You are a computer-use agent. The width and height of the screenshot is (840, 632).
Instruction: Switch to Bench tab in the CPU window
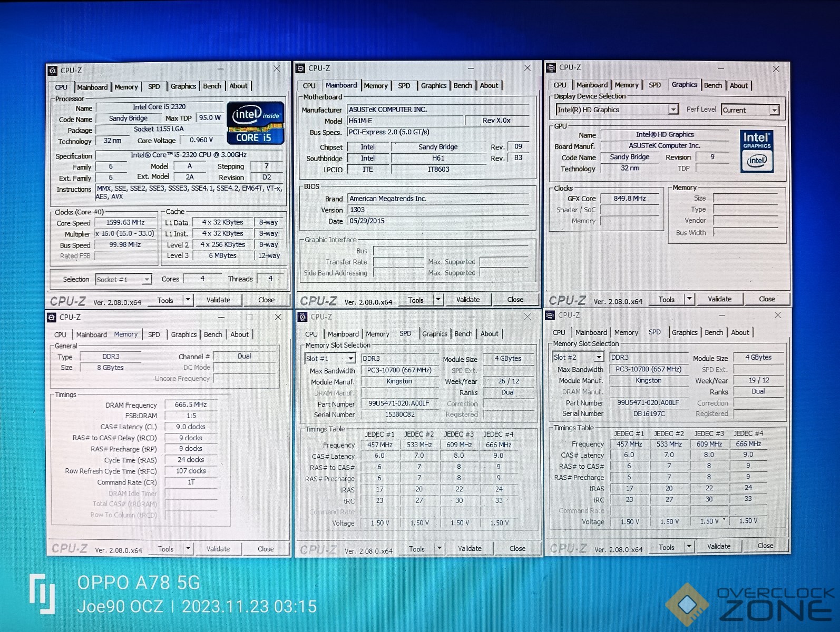coord(212,86)
